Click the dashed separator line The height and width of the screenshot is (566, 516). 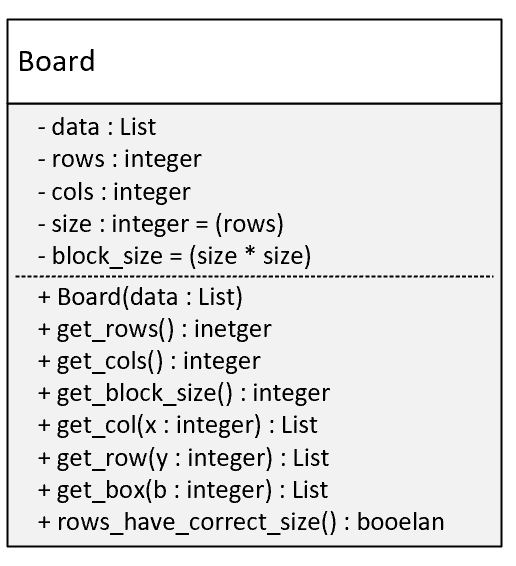tap(254, 277)
